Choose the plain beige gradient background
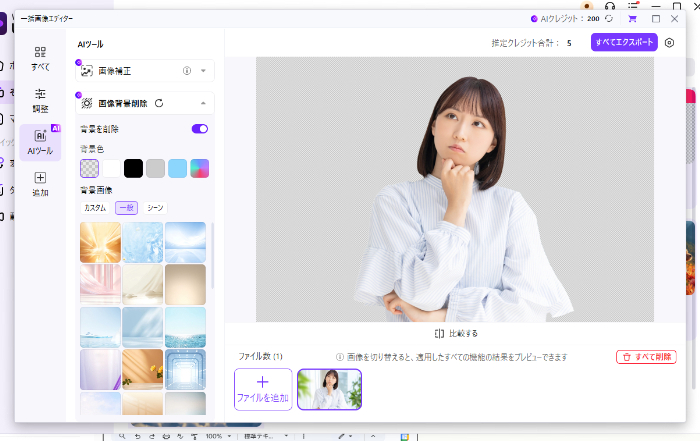This screenshot has height=441, width=700. (185, 285)
